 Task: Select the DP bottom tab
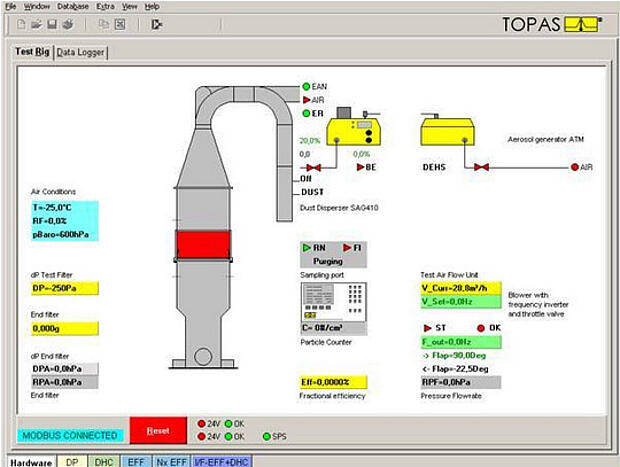[72, 462]
